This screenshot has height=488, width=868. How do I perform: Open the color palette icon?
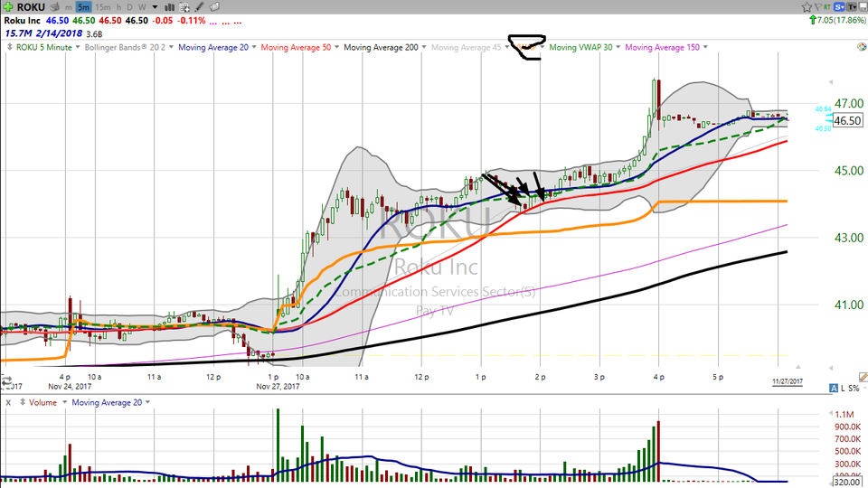tap(862, 47)
